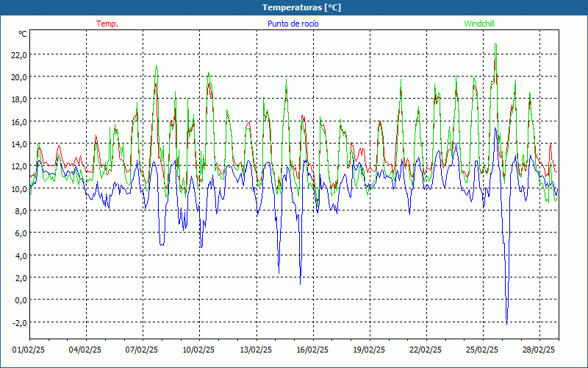Click the 'Temperaturas [°C]' chart title
Viewport: 588px width, 368px height.
coord(301,7)
